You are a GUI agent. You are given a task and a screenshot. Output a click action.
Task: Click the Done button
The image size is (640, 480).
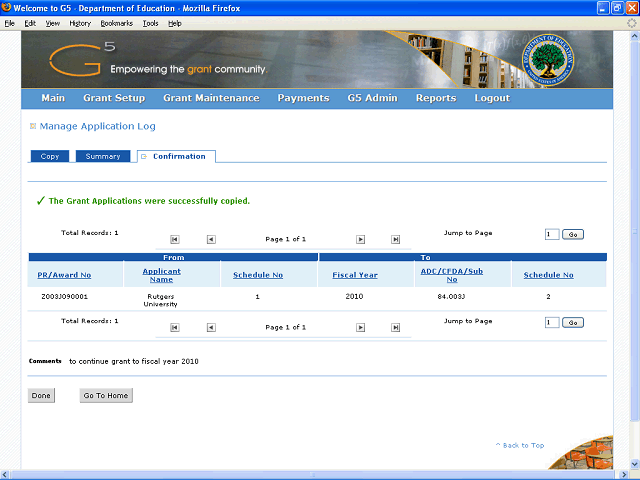(41, 396)
